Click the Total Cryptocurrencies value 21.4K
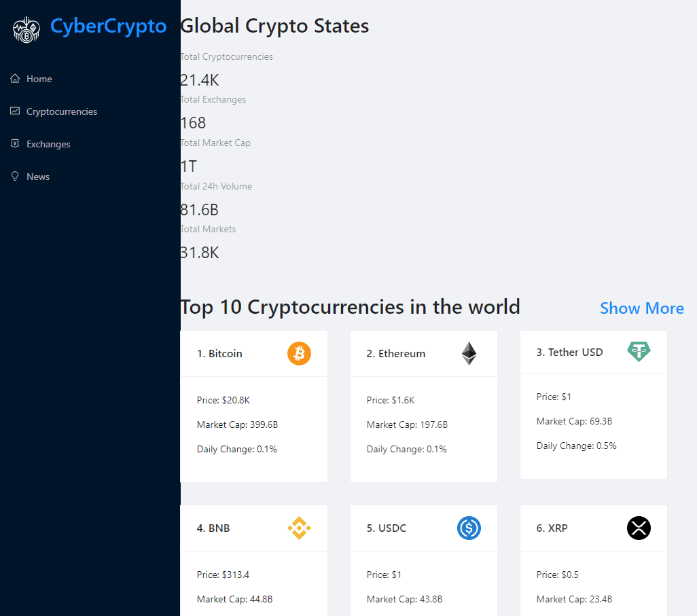The width and height of the screenshot is (697, 616). 200,80
